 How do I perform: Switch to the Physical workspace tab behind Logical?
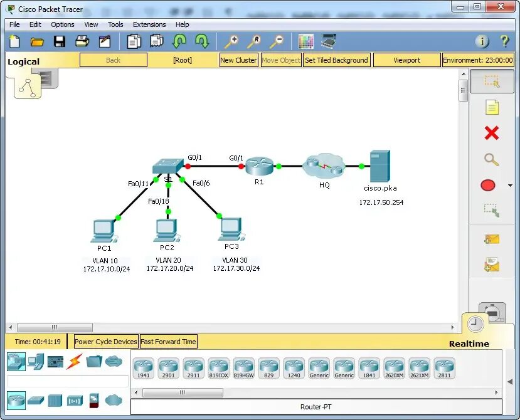pos(48,78)
